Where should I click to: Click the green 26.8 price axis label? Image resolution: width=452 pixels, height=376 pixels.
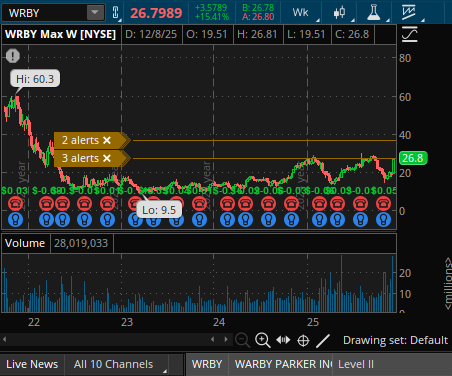point(413,158)
